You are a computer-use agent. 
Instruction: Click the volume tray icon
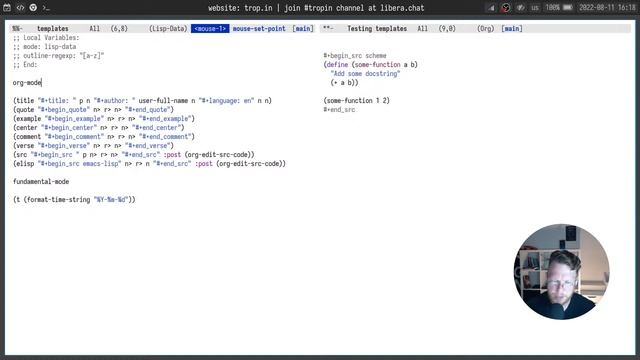point(520,8)
